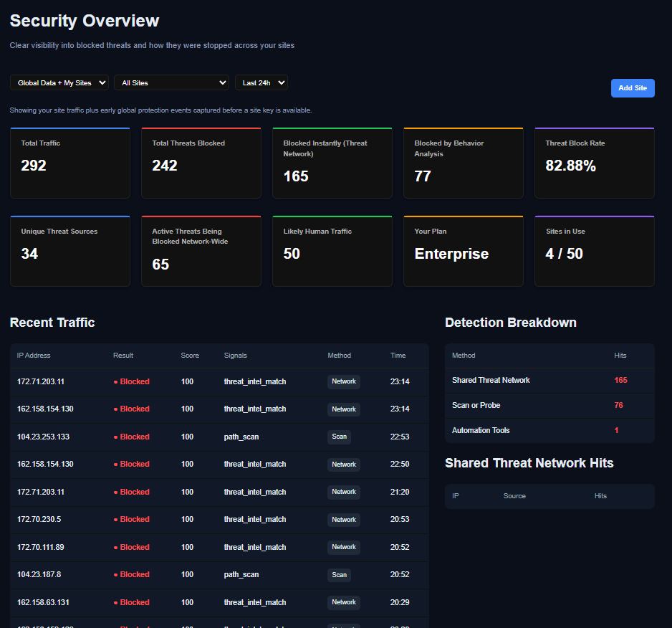This screenshot has height=628, width=672.
Task: Click the Network badge for 162.158.63.131
Action: click(344, 602)
